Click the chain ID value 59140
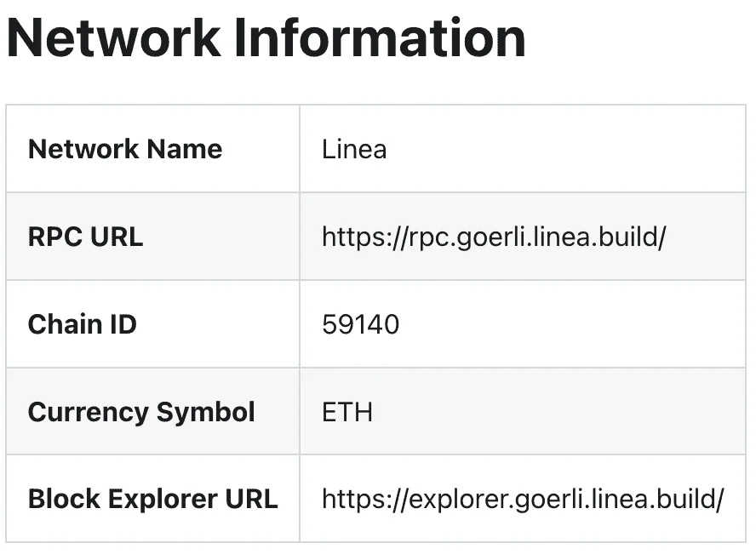Image resolution: width=756 pixels, height=560 pixels. click(360, 324)
